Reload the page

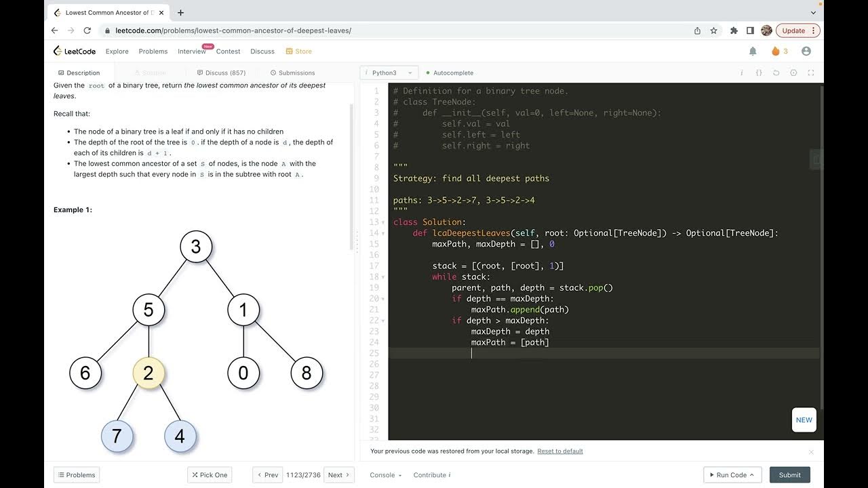[87, 30]
